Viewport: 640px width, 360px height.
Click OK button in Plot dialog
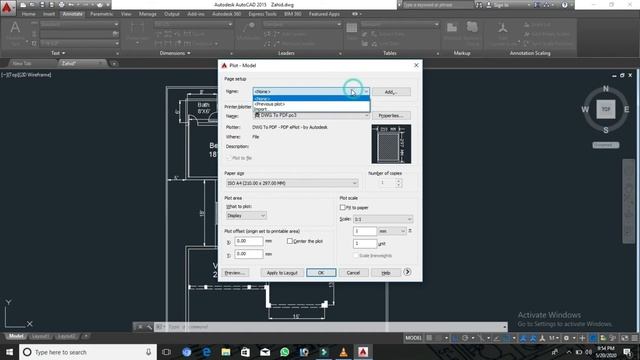coord(321,273)
